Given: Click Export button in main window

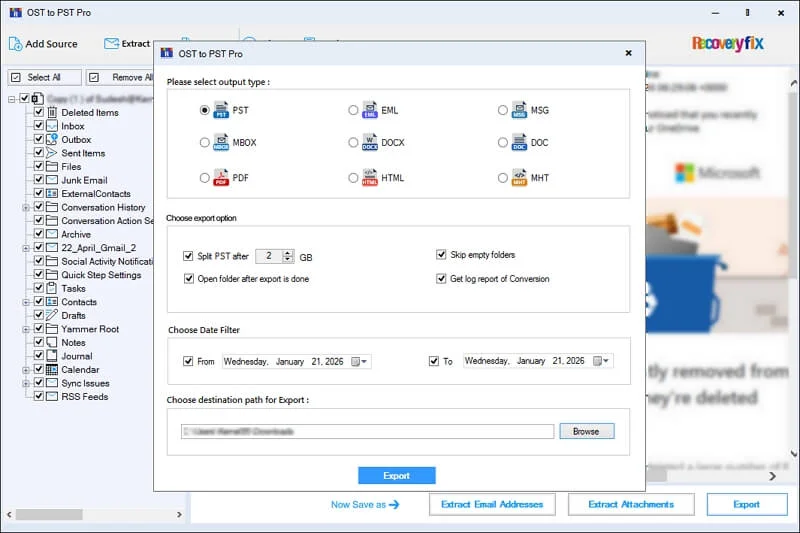Looking at the screenshot, I should tap(746, 504).
